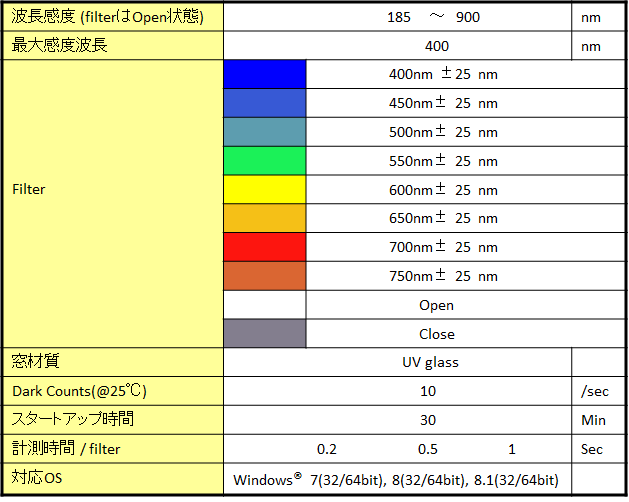The width and height of the screenshot is (629, 502).
Task: Click the 最大感度波長 label cell
Action: [x=113, y=46]
